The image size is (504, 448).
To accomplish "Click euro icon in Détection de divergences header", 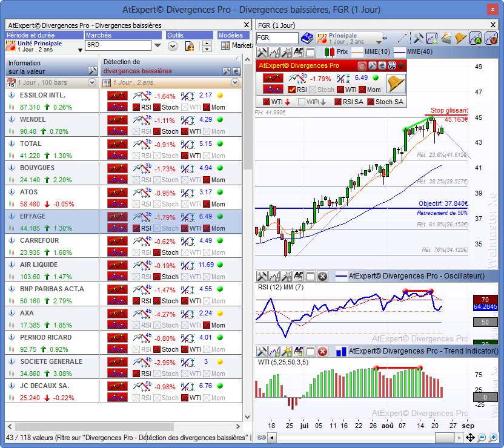I will (x=236, y=71).
